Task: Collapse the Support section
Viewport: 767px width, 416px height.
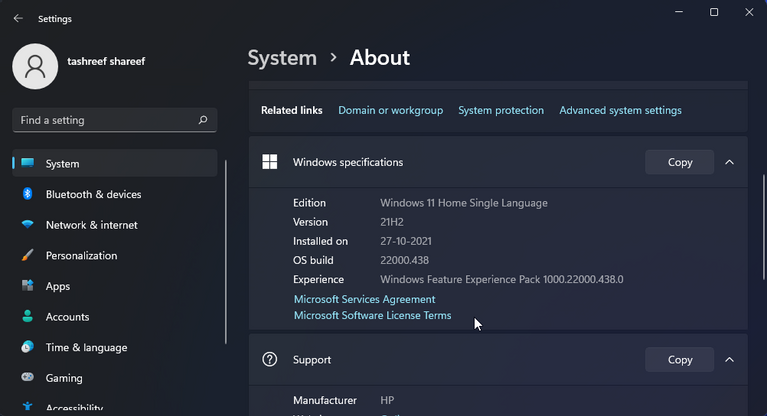Action: click(729, 360)
